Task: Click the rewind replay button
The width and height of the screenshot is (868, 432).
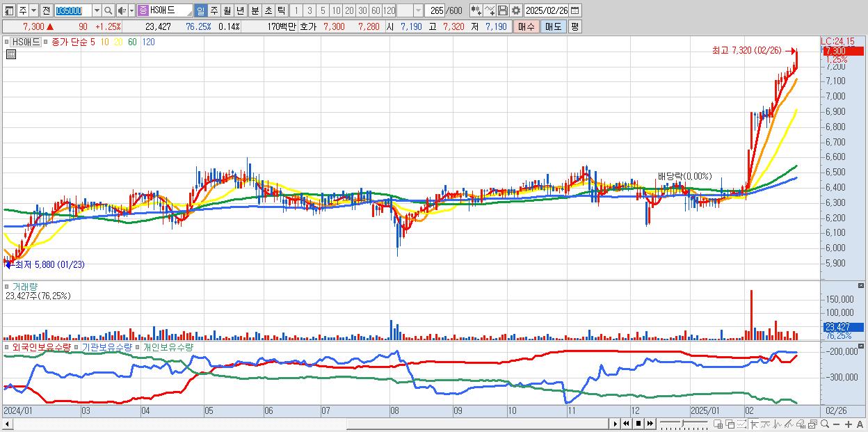Action: pos(626,424)
